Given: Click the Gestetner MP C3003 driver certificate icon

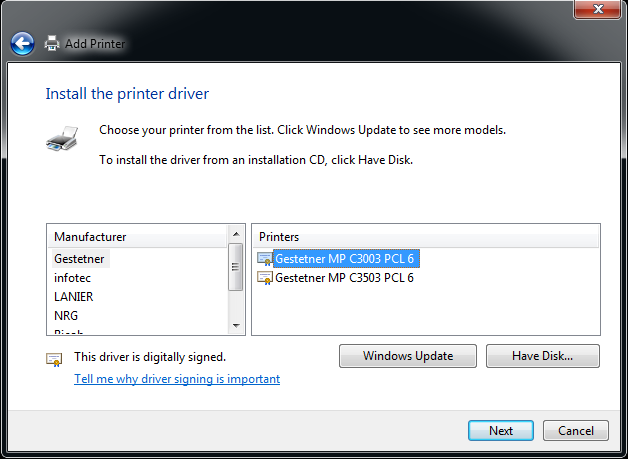Looking at the screenshot, I should pos(264,259).
